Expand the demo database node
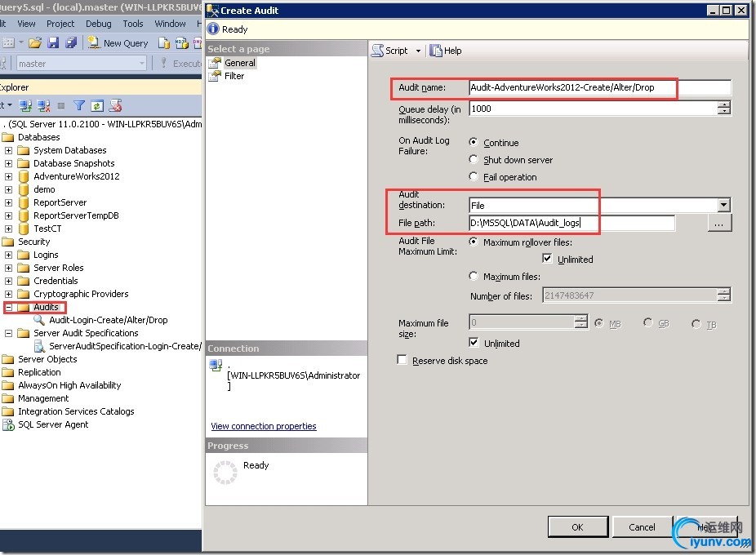This screenshot has width=756, height=555. point(9,189)
